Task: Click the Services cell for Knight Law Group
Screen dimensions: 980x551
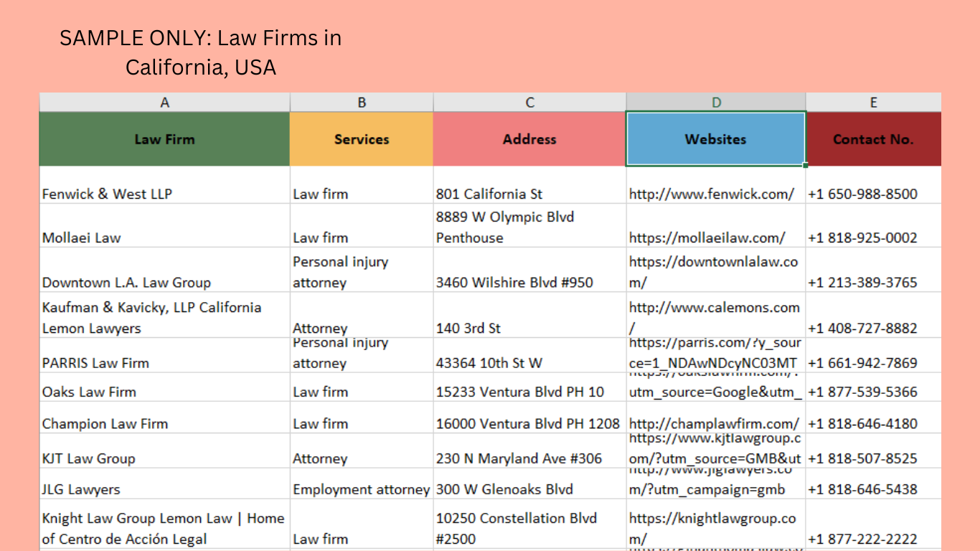Action: point(362,524)
